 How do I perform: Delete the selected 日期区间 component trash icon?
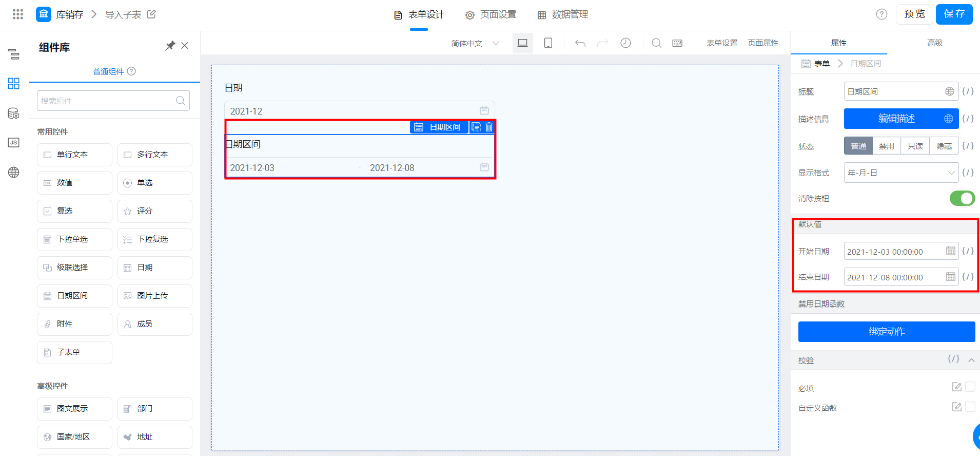pyautogui.click(x=489, y=127)
